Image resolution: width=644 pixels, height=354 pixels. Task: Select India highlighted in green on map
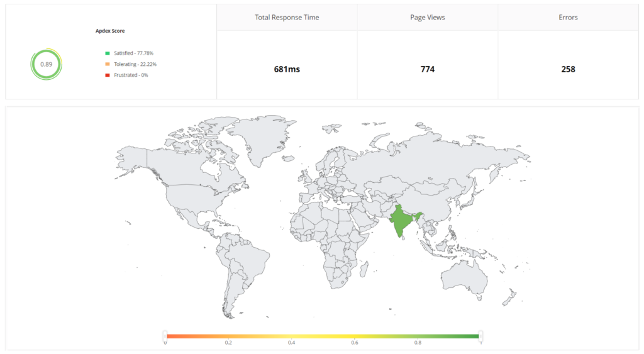coord(401,224)
